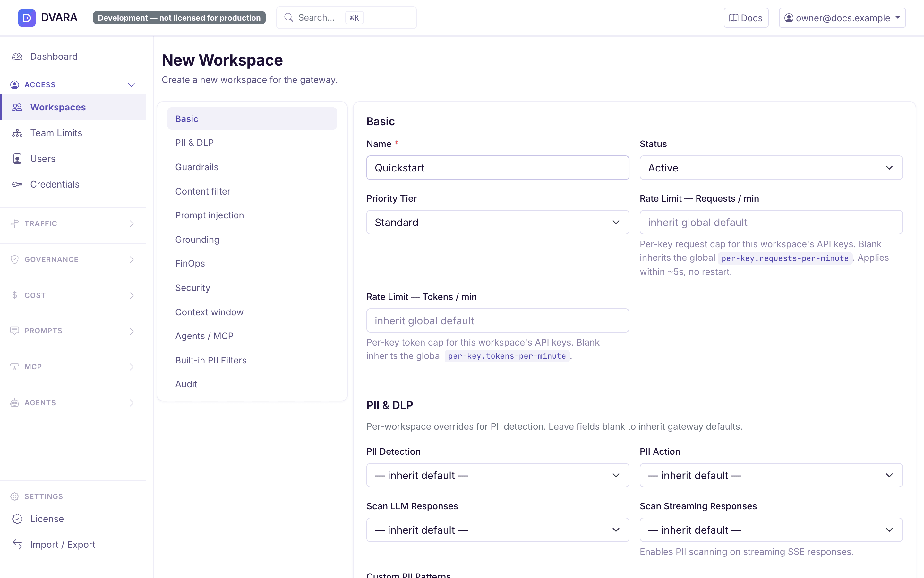
Task: Click the Rate Limit Tokens / min field
Action: [498, 320]
